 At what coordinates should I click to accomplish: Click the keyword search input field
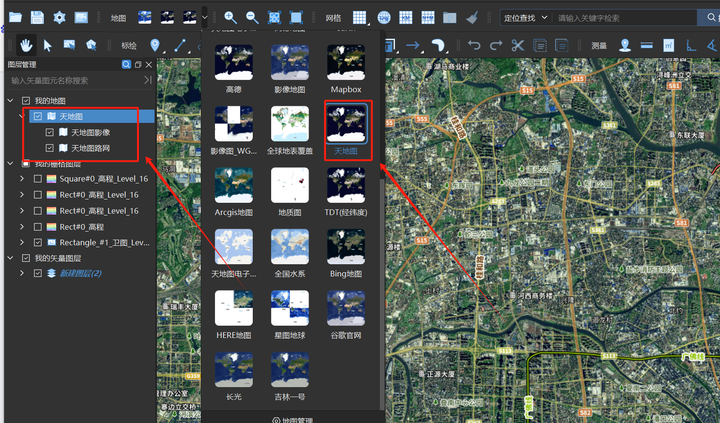[x=624, y=18]
